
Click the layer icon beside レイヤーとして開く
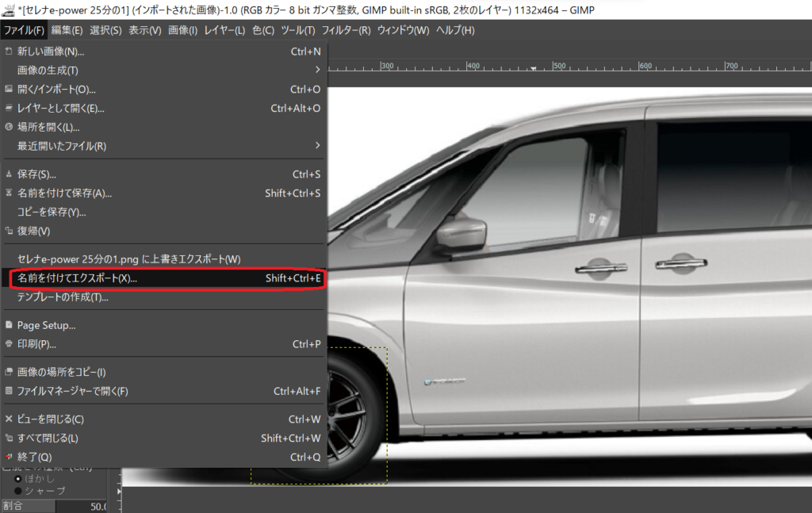tap(9, 109)
